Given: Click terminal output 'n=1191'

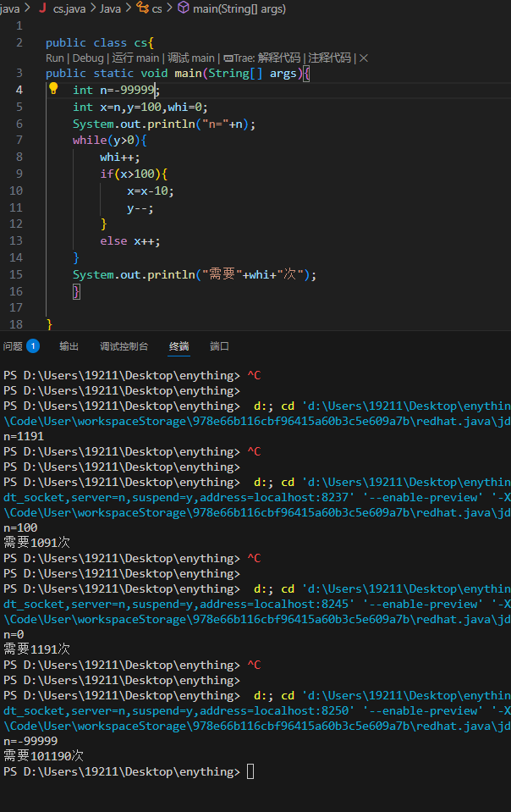Looking at the screenshot, I should tap(24, 436).
